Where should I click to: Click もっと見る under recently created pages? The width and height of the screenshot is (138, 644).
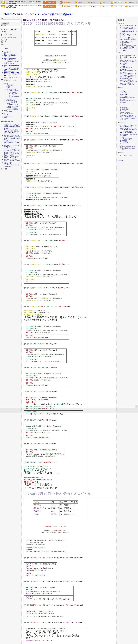pos(4,169)
